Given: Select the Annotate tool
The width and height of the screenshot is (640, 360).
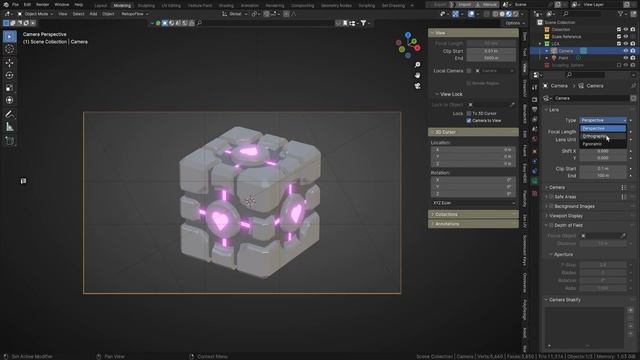Looking at the screenshot, I should pos(9,114).
